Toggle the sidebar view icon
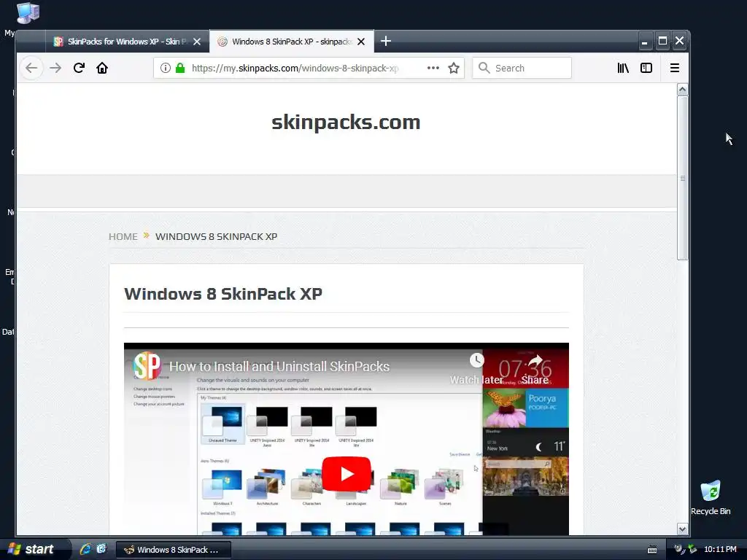The width and height of the screenshot is (747, 560). [646, 68]
